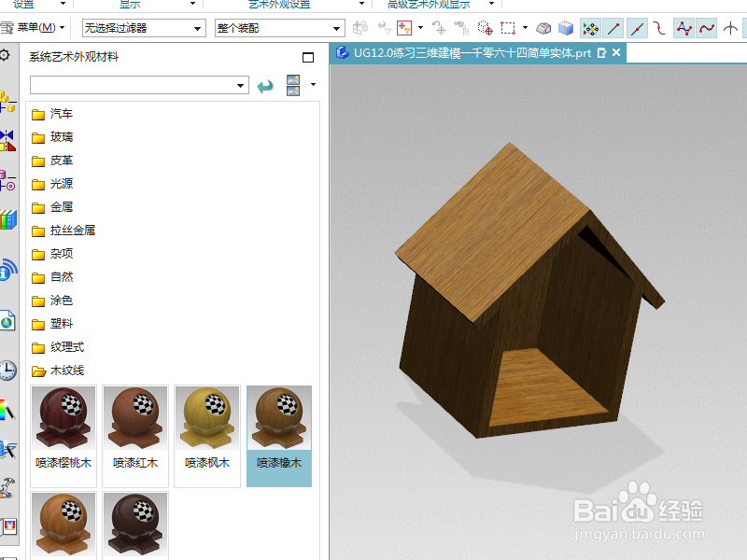
Task: Toggle the end point snap button
Action: tap(613, 29)
